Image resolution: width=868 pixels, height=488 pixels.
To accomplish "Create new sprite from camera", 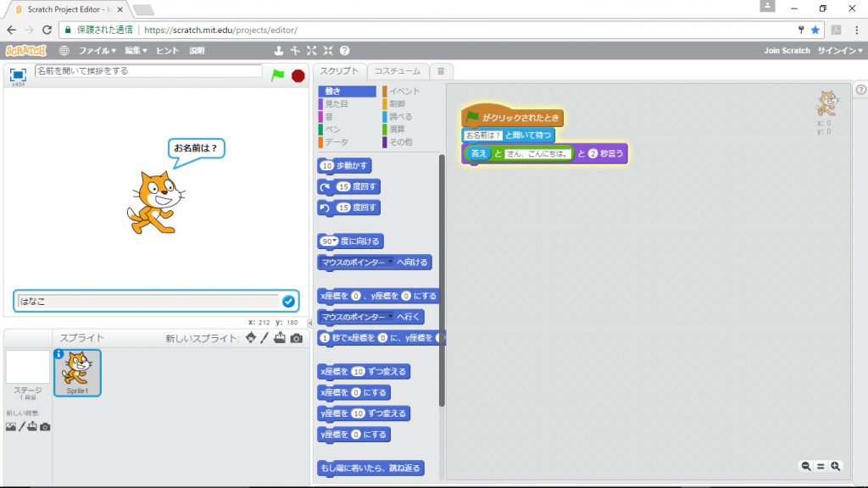I will (297, 338).
